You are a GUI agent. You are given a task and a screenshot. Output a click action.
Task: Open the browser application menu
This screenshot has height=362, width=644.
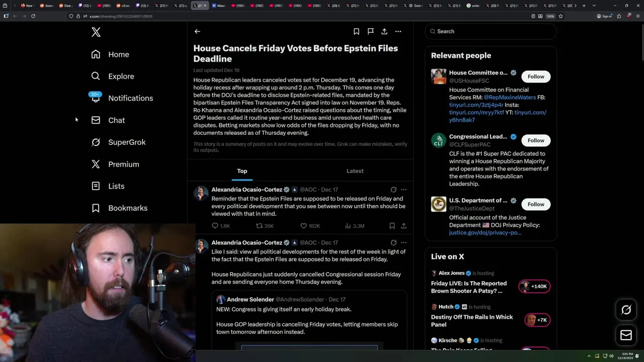(638, 16)
